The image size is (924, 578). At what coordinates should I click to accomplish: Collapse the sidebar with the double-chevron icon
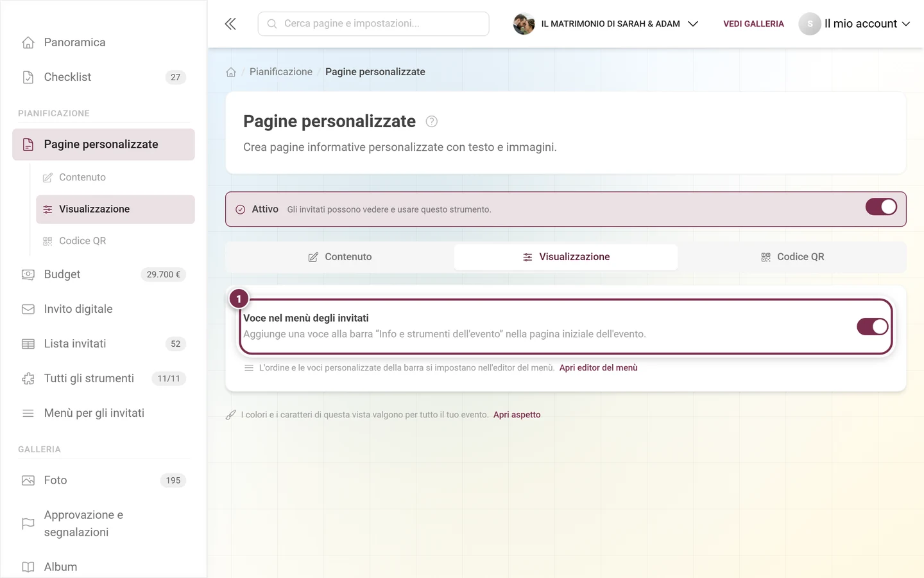coord(230,24)
